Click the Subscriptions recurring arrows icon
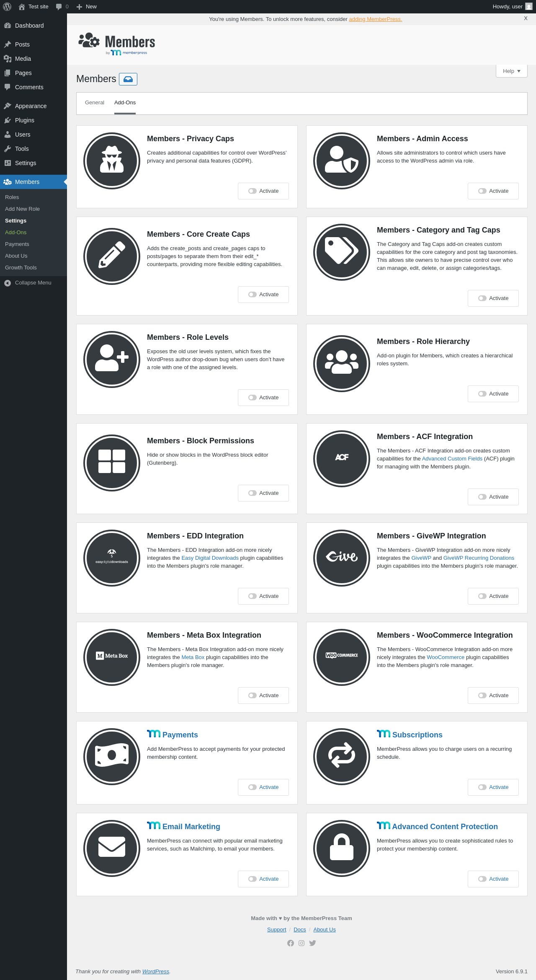 [342, 757]
